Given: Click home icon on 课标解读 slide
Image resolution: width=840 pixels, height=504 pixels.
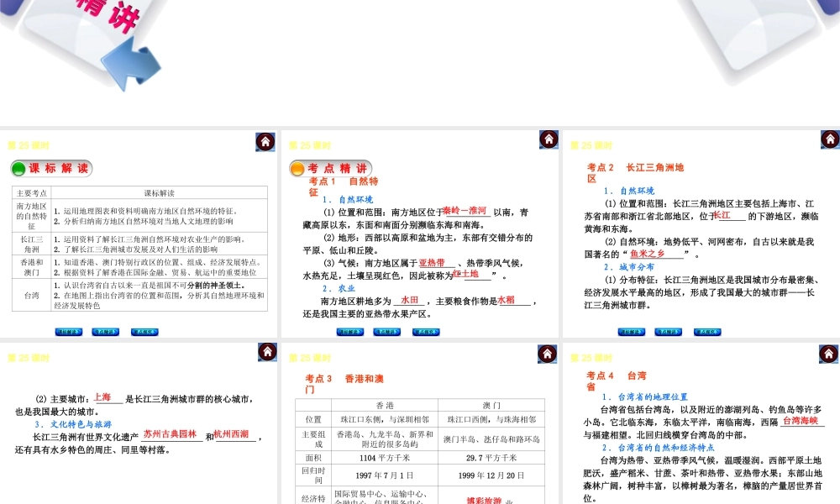Looking at the screenshot, I should [x=265, y=142].
